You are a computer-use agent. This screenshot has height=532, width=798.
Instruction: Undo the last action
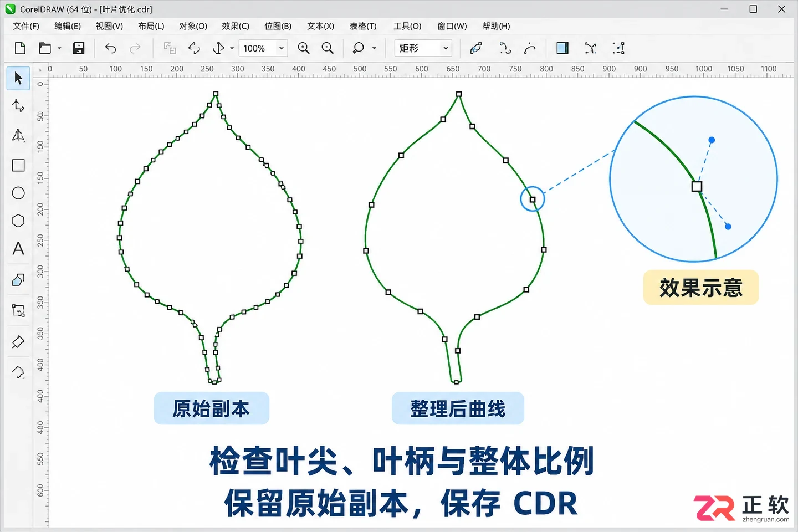click(110, 48)
